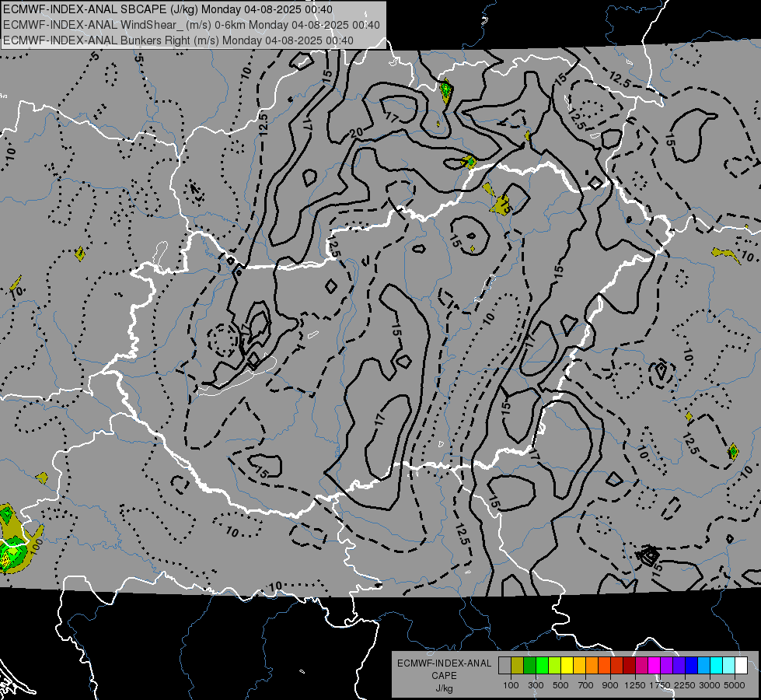Click the legend value 300
Viewport: 761px width, 700px height.
pyautogui.click(x=536, y=685)
